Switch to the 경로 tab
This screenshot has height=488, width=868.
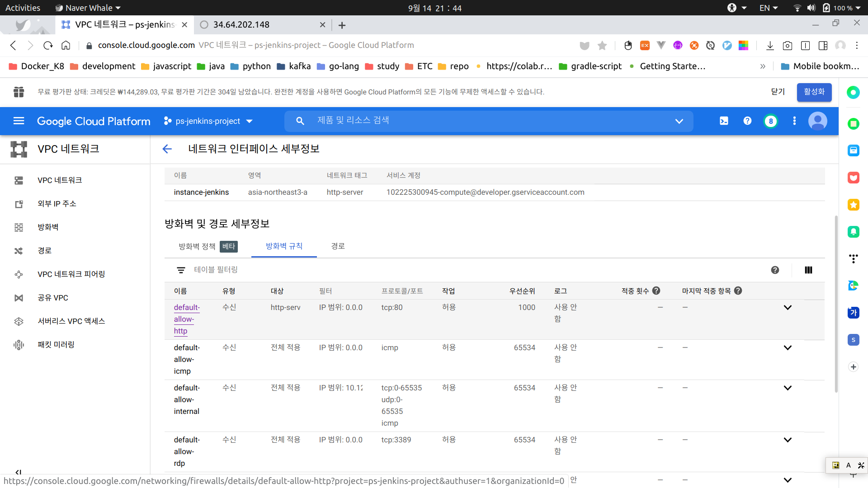pyautogui.click(x=338, y=246)
